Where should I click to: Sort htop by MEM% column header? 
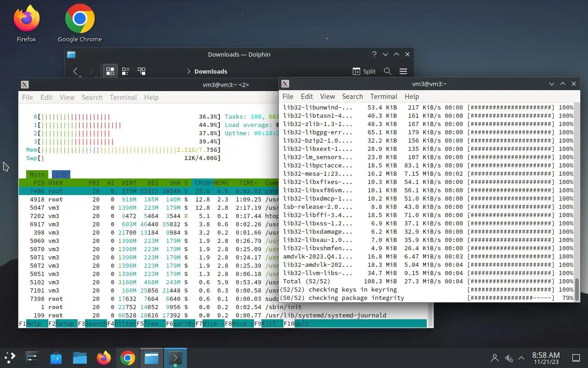point(221,183)
